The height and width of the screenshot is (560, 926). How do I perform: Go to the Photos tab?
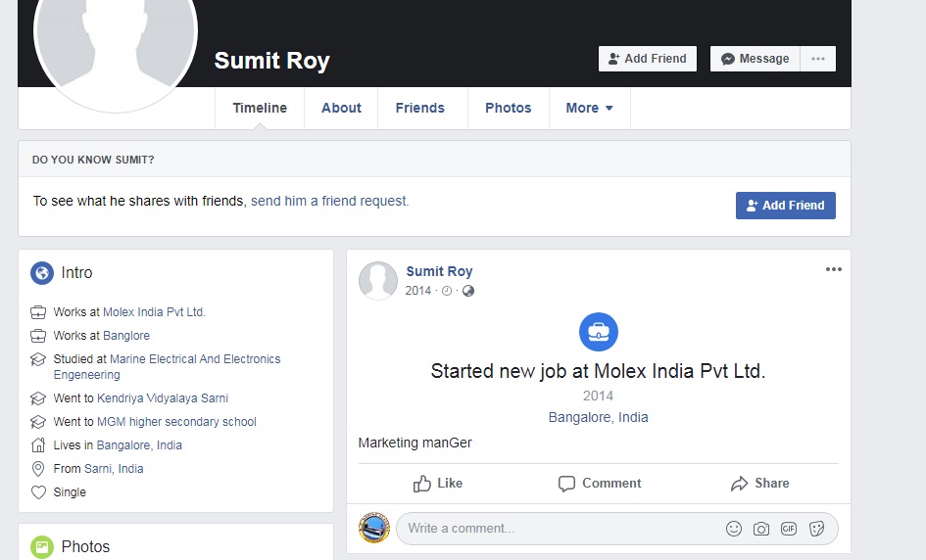click(508, 109)
